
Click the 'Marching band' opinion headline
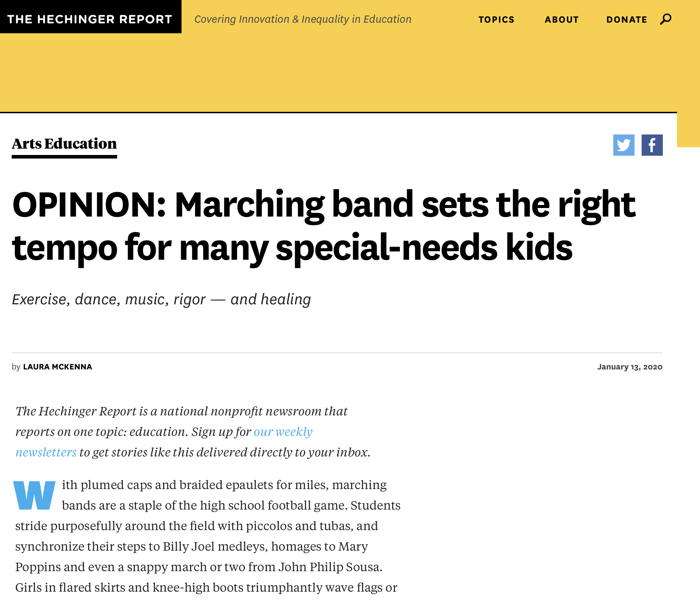(323, 226)
